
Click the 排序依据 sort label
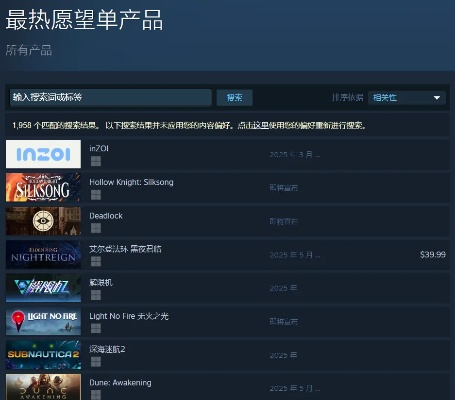click(348, 97)
